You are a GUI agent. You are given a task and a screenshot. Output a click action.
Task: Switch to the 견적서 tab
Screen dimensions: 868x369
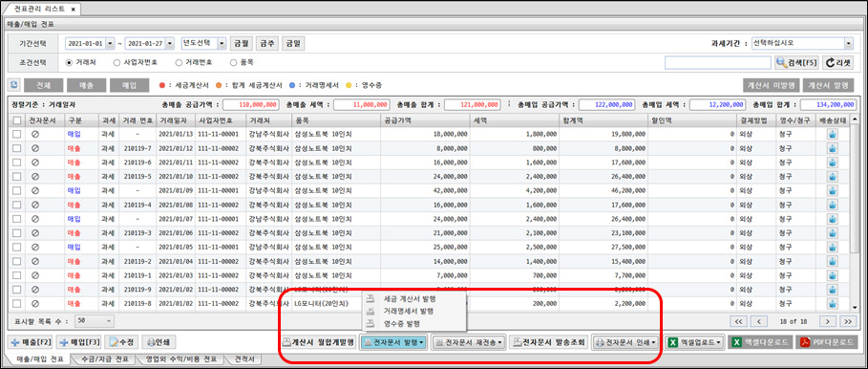(244, 358)
